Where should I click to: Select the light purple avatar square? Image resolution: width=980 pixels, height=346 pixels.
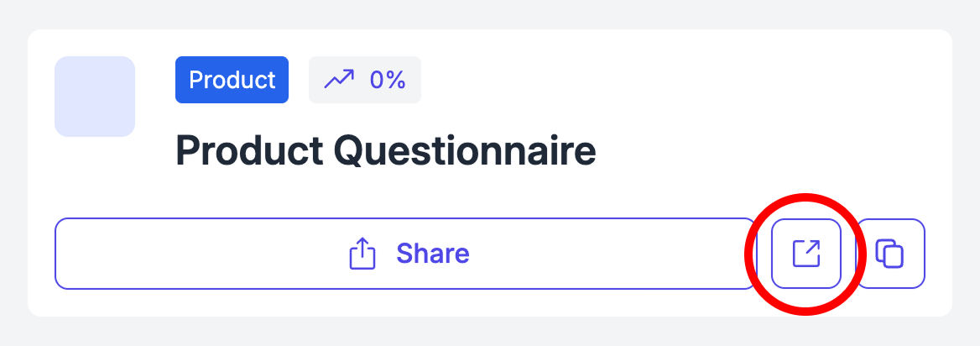click(x=95, y=97)
